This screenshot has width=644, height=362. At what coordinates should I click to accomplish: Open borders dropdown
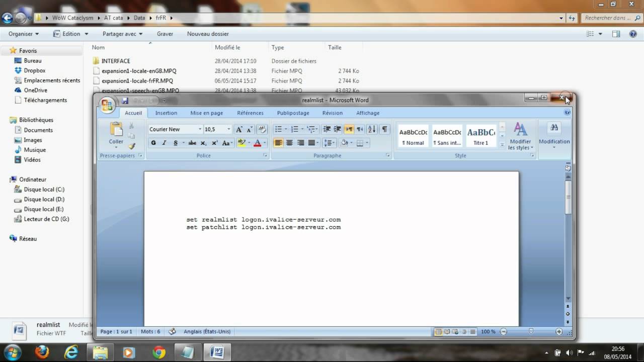point(366,143)
